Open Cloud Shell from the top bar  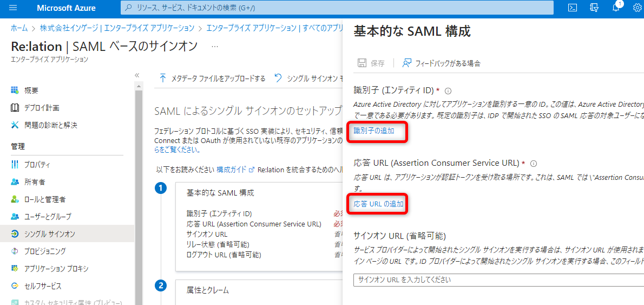pyautogui.click(x=573, y=8)
